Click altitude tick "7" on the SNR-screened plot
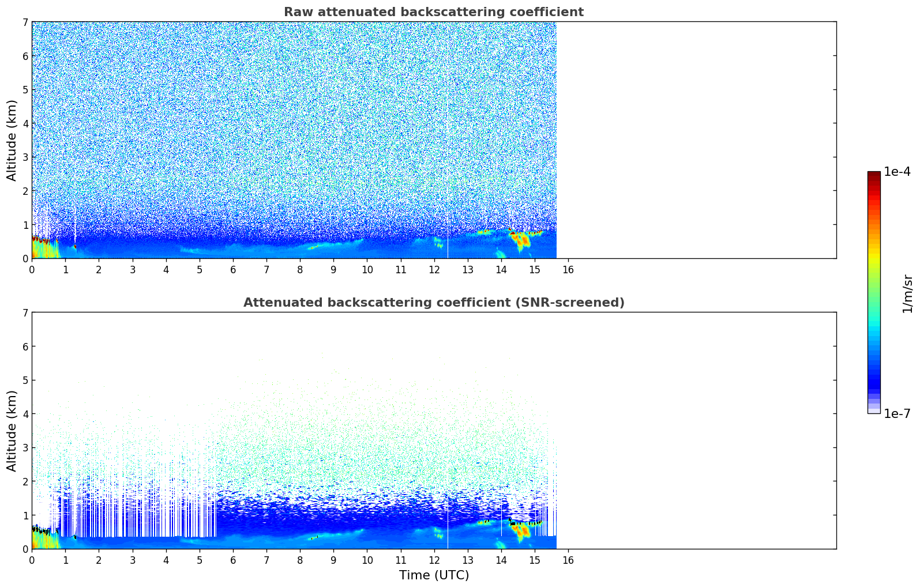This screenshot has width=920, height=588. (x=25, y=312)
